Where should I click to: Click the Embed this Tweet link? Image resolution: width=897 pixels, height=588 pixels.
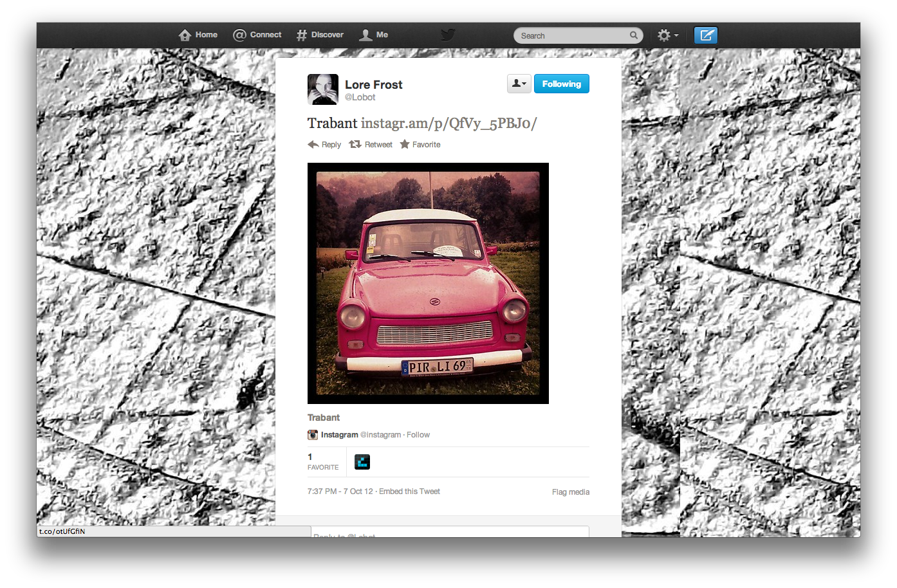[x=409, y=492]
